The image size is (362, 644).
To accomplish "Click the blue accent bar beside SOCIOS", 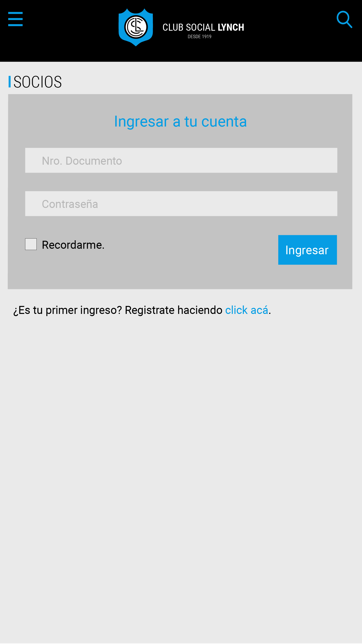I will tap(9, 82).
